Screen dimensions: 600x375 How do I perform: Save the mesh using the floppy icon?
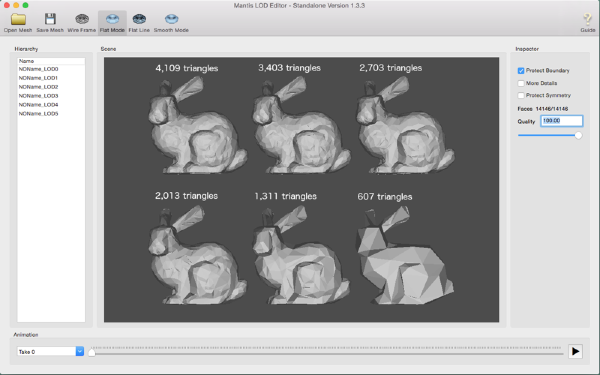point(50,23)
